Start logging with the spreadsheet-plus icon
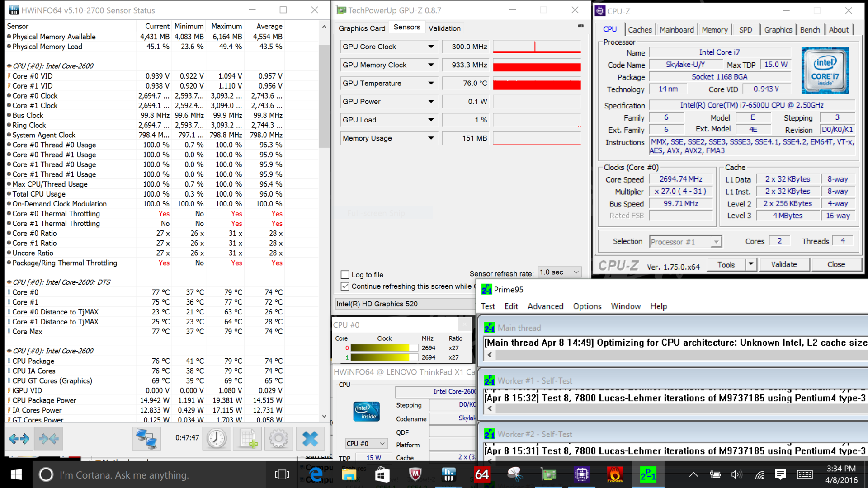Image resolution: width=868 pixels, height=488 pixels. (248, 438)
